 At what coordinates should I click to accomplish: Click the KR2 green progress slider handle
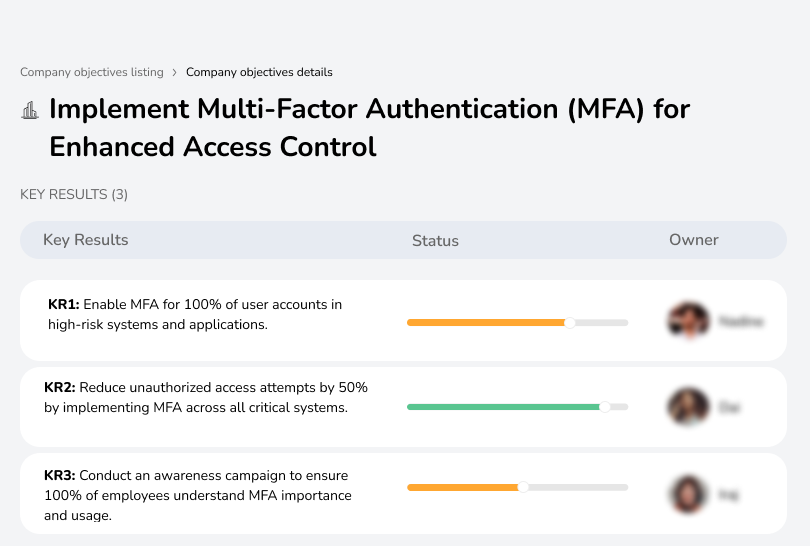click(604, 407)
